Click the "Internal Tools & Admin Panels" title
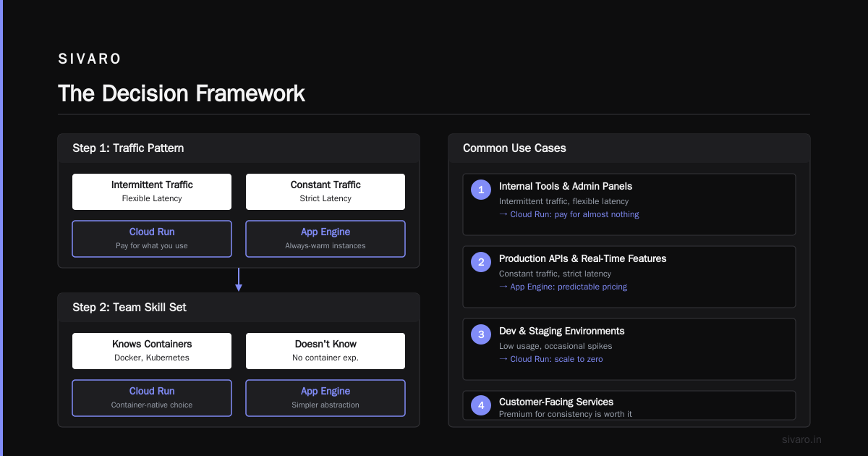 pyautogui.click(x=566, y=186)
